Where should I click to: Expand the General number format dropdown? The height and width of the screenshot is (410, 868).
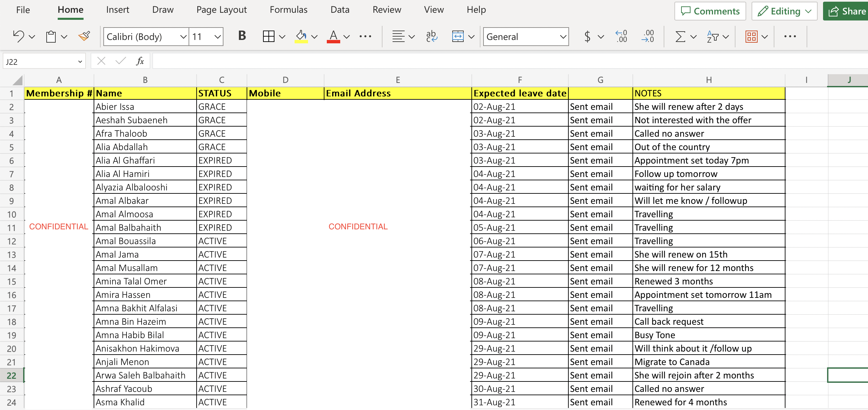pos(563,36)
